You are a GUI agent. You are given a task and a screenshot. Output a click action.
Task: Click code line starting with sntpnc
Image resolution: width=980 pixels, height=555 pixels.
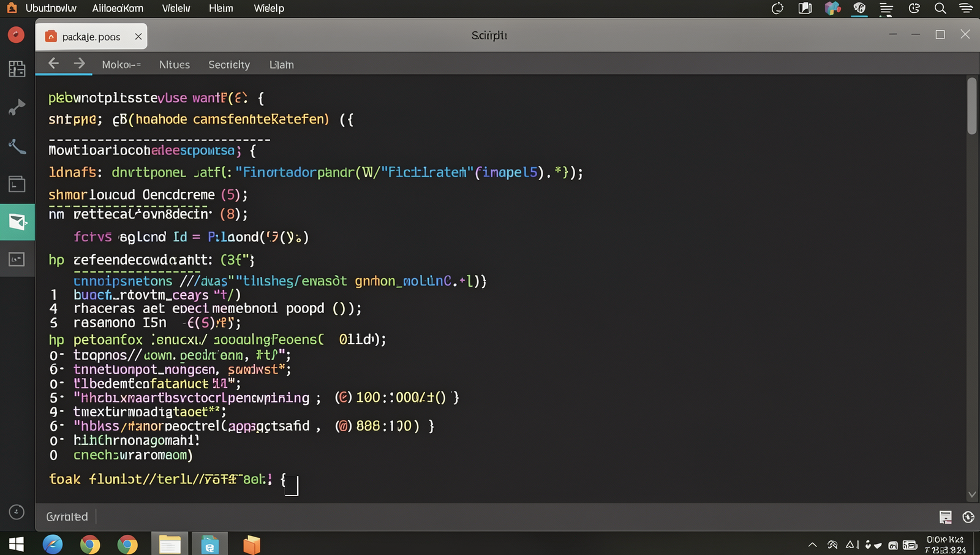pyautogui.click(x=201, y=119)
